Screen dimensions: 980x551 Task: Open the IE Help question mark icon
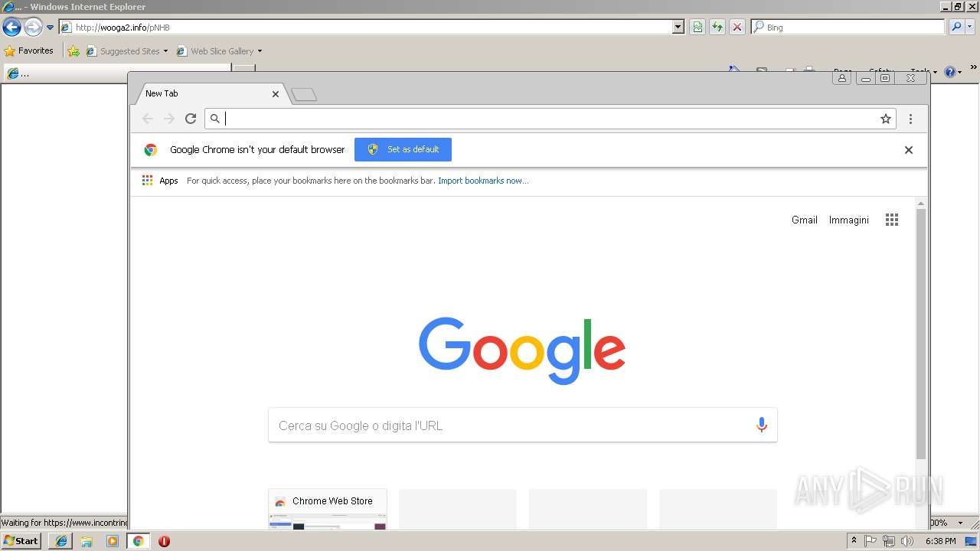coord(949,72)
